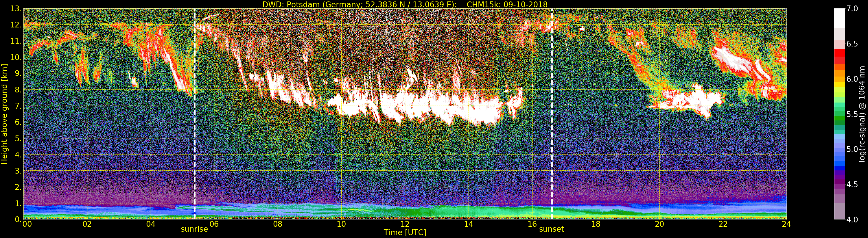This screenshot has height=238, width=868.
Task: Click the height axis tick '8.'
Action: click(18, 90)
